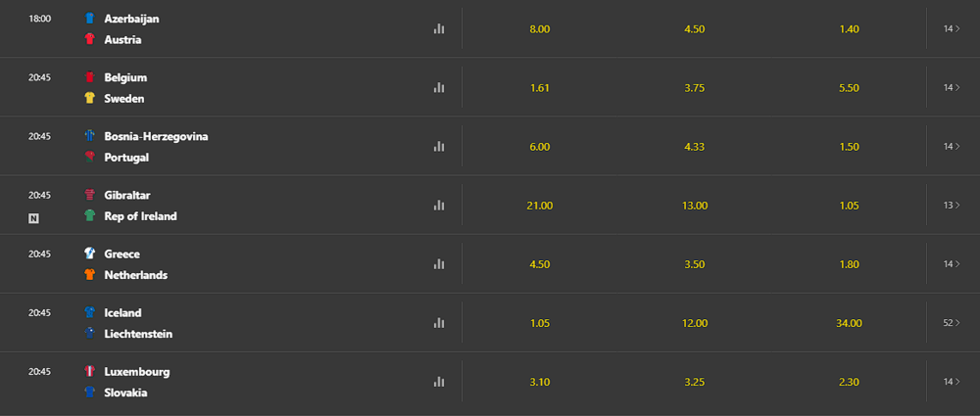This screenshot has width=980, height=416.
Task: Select Rep of Ireland win odds 1.05
Action: (x=849, y=206)
